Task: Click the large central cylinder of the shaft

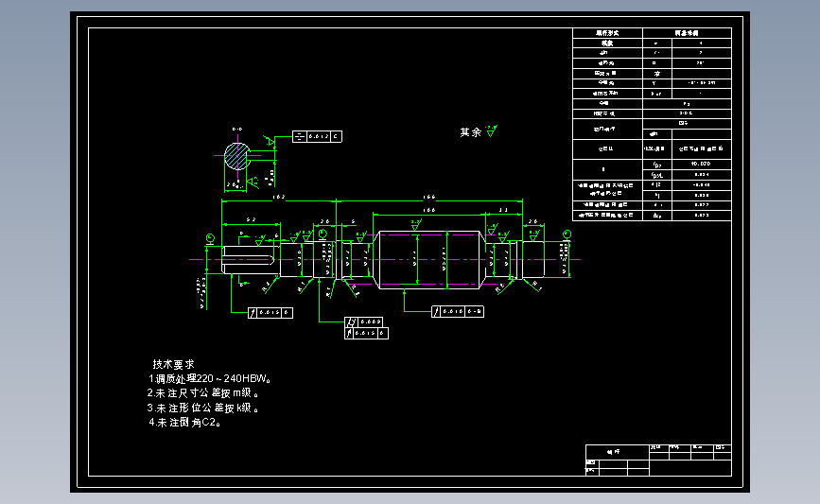Action: click(x=429, y=260)
